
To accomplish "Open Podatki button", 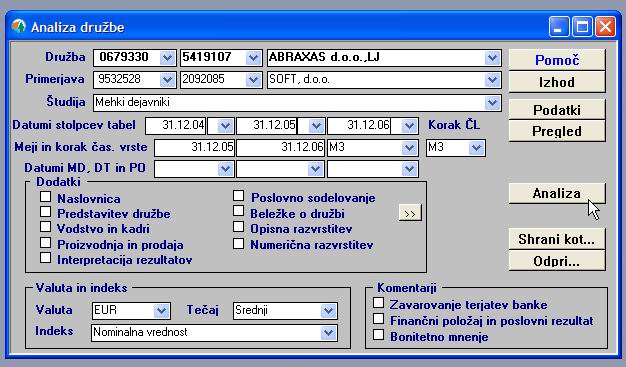I will 557,110.
